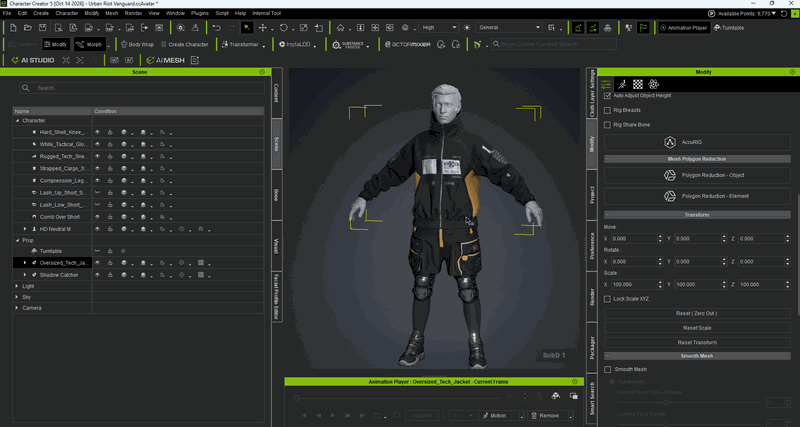Click the lock icon on Comb Over Short
800x427 pixels.
pos(110,217)
